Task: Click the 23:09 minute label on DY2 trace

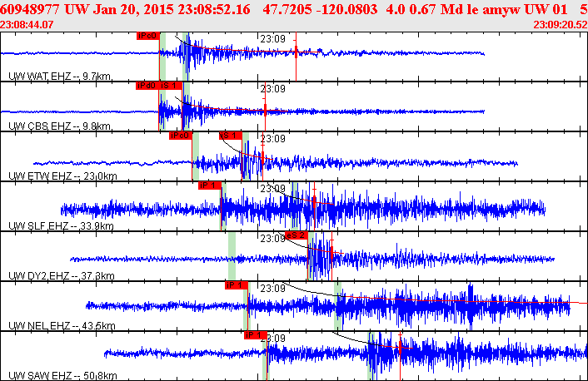Action: (x=273, y=238)
